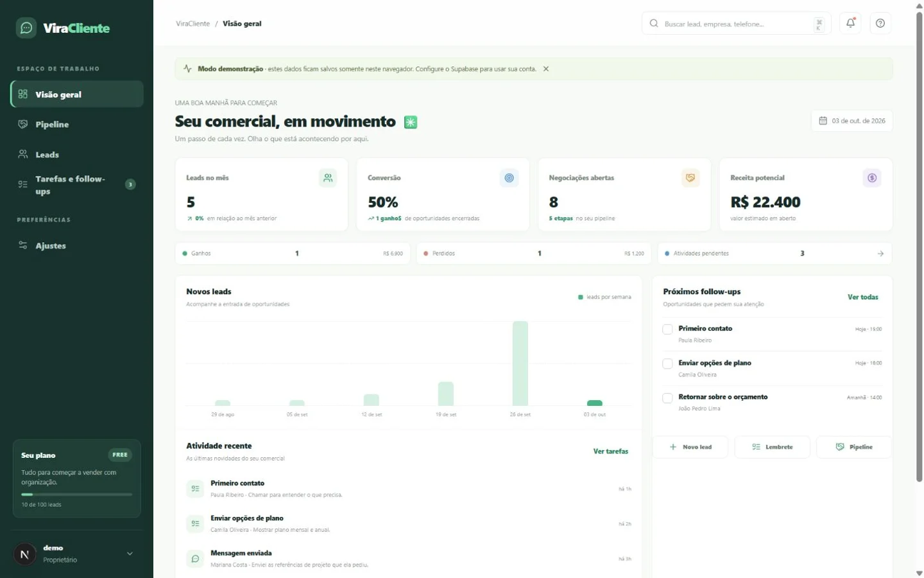
Task: Click the plan leads usage progress bar
Action: [76, 495]
